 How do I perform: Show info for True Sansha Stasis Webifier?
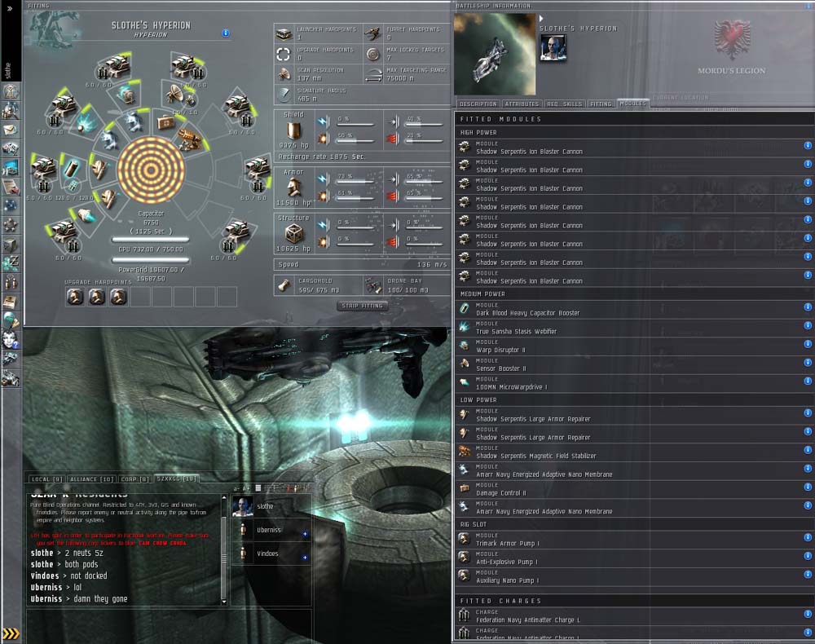coord(808,325)
